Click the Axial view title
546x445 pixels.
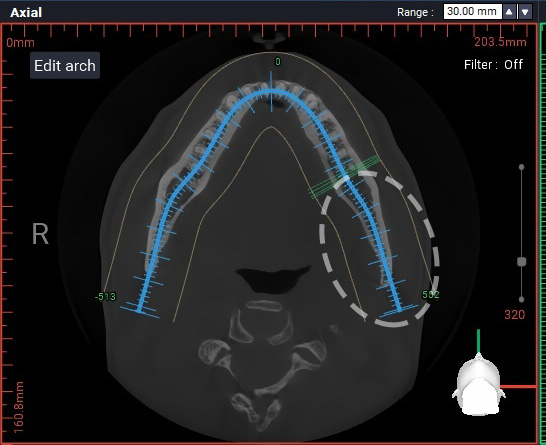coord(26,13)
